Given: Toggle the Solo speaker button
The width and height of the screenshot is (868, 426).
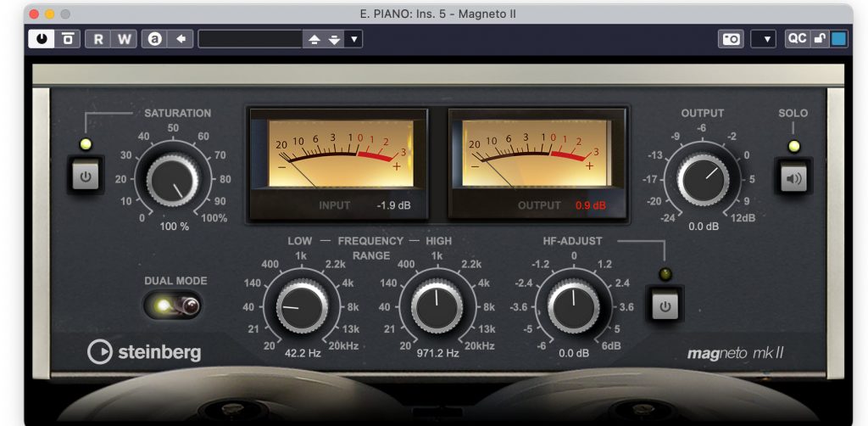Looking at the screenshot, I should point(793,178).
